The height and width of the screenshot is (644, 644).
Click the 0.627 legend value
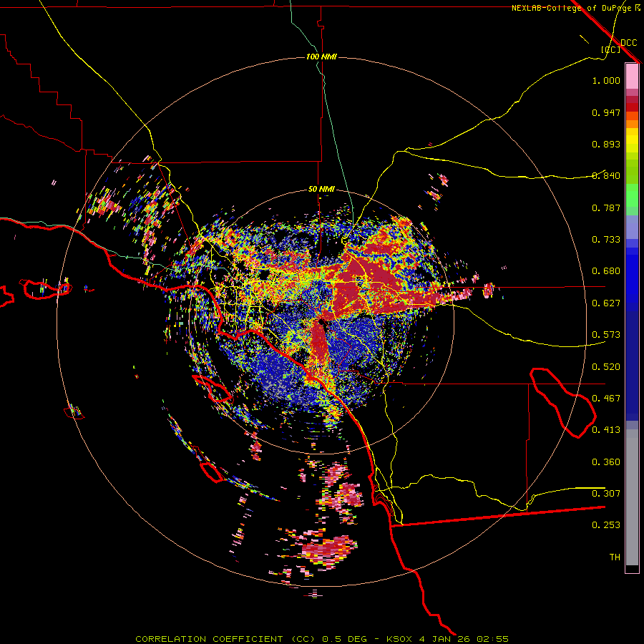(606, 303)
